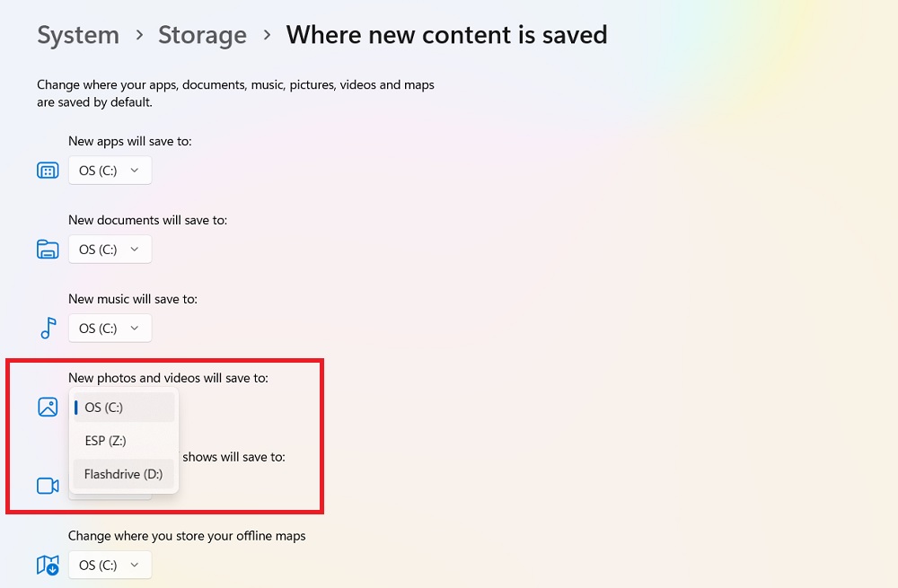Click the video camera icon
The height and width of the screenshot is (588, 898).
click(x=47, y=485)
